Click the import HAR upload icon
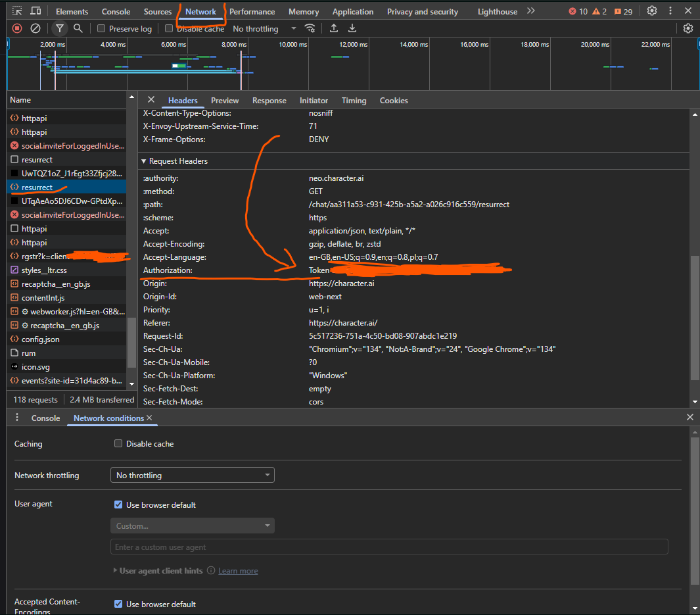Viewport: 700px width, 615px height. [x=334, y=28]
